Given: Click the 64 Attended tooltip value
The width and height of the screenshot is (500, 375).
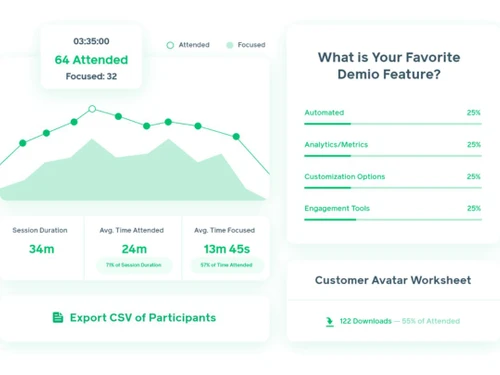Looking at the screenshot, I should [91, 60].
